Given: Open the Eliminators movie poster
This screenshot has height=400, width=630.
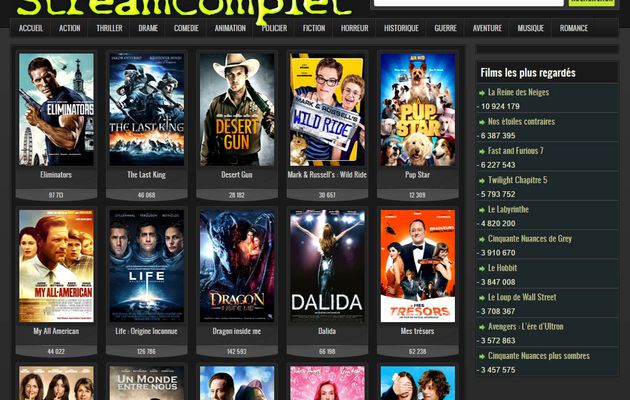Looking at the screenshot, I should click(x=56, y=110).
